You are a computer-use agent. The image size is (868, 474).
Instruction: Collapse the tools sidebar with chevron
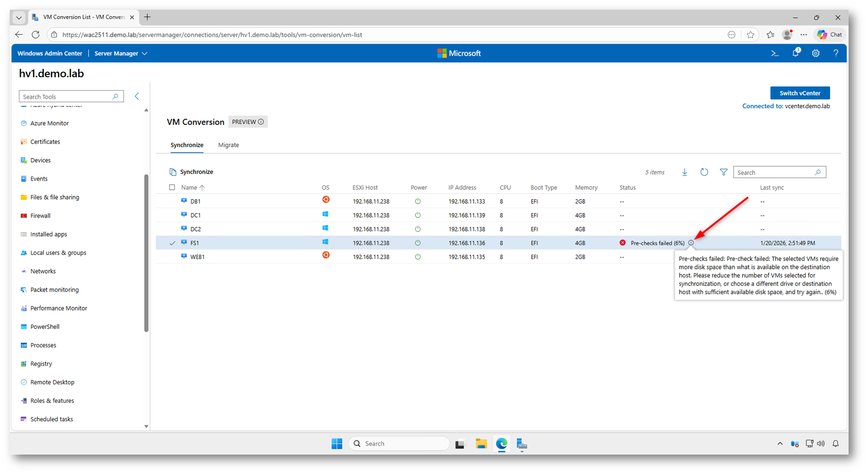(x=137, y=96)
